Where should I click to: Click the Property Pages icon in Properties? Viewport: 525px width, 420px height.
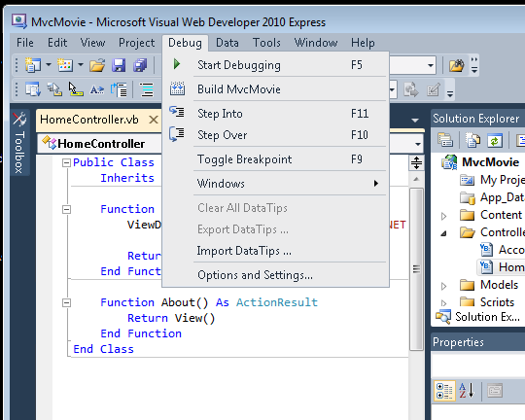495,391
